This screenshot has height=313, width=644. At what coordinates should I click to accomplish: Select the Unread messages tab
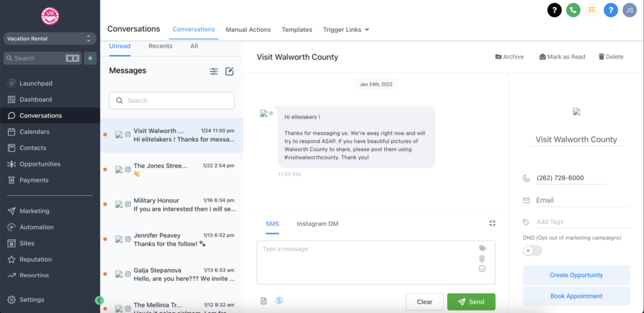pyautogui.click(x=120, y=46)
